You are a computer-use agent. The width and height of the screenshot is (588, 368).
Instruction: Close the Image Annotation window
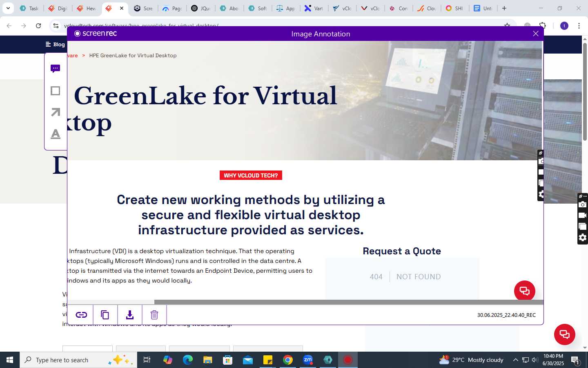536,34
